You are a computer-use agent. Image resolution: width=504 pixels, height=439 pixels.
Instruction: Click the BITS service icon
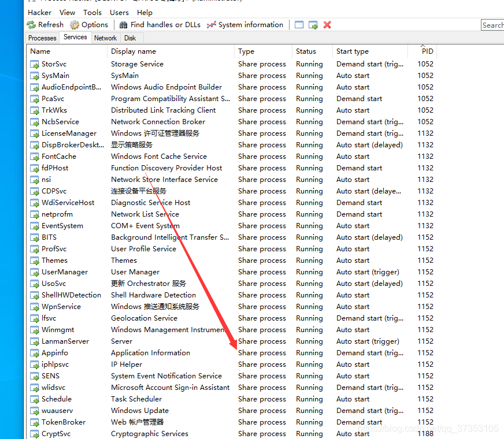click(35, 237)
